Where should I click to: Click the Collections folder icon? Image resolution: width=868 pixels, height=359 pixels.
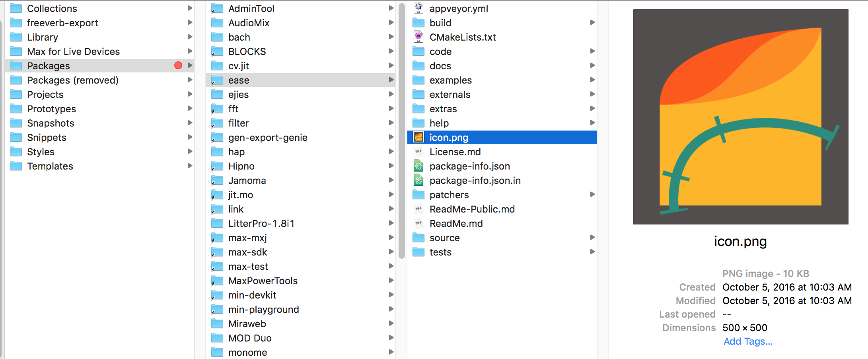pyautogui.click(x=16, y=8)
